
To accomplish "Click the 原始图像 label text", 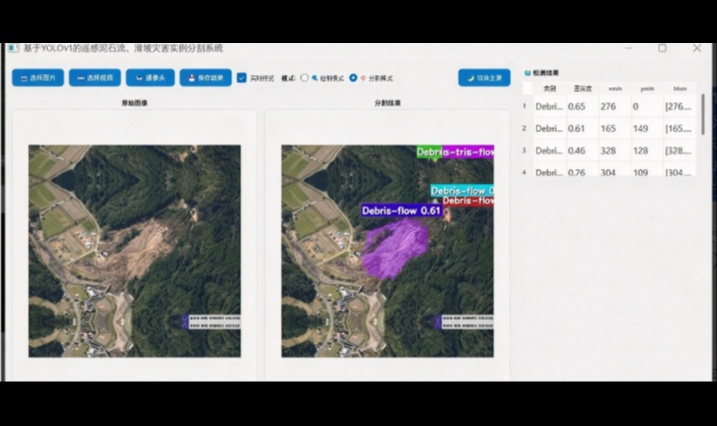I will pos(134,103).
